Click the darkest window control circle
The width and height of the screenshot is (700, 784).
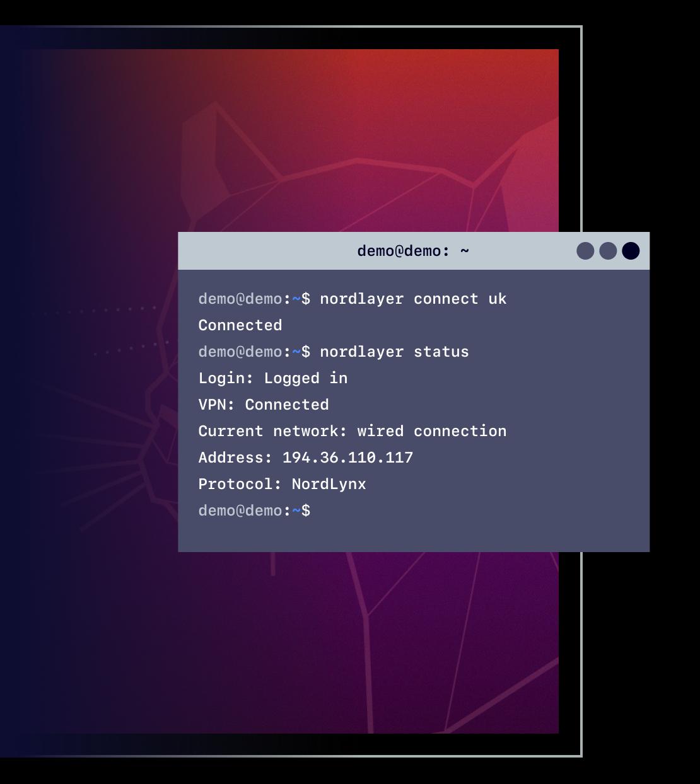(x=631, y=251)
